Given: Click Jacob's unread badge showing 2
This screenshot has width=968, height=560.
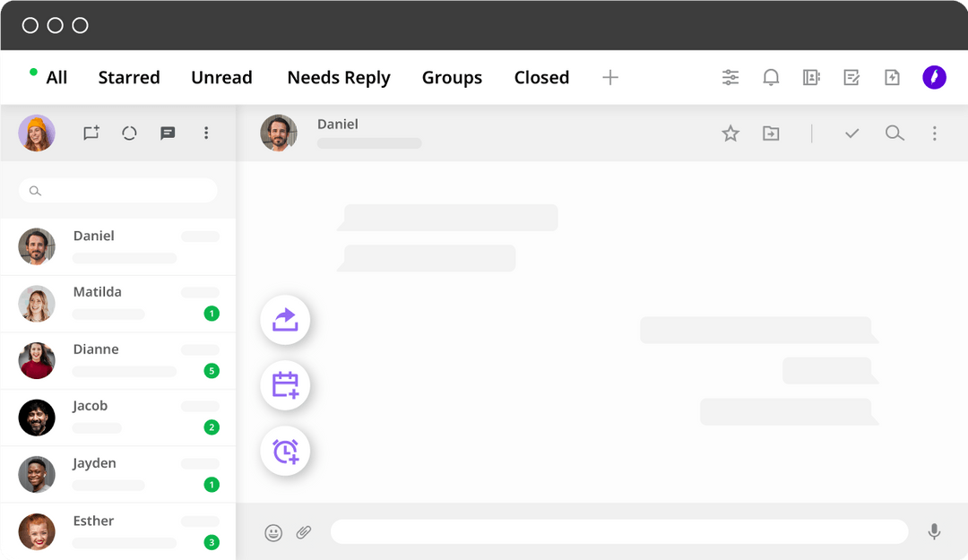Looking at the screenshot, I should tap(212, 427).
